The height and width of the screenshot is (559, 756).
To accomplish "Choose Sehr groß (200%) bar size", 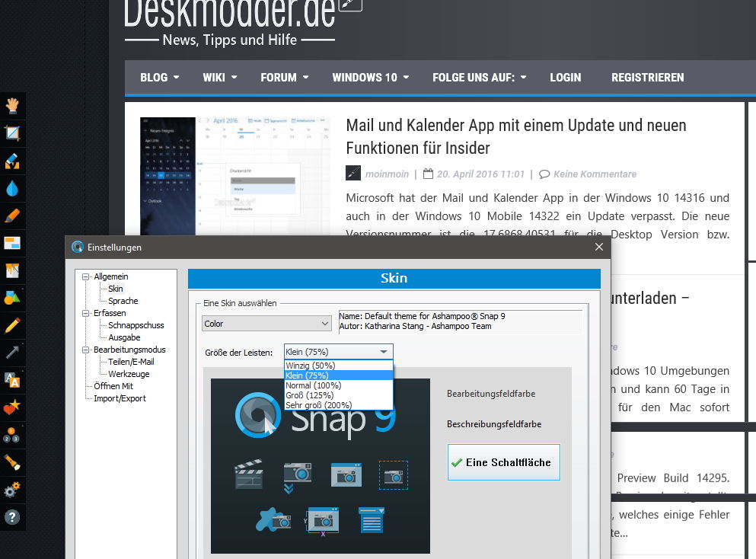I will (x=339, y=405).
